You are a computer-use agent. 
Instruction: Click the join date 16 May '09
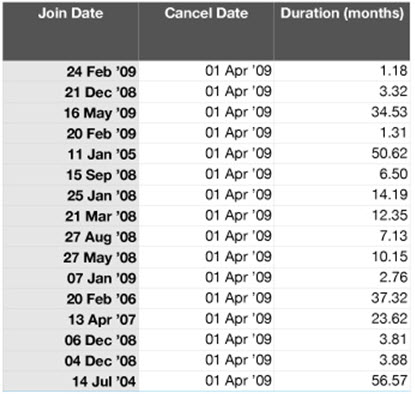[x=100, y=113]
